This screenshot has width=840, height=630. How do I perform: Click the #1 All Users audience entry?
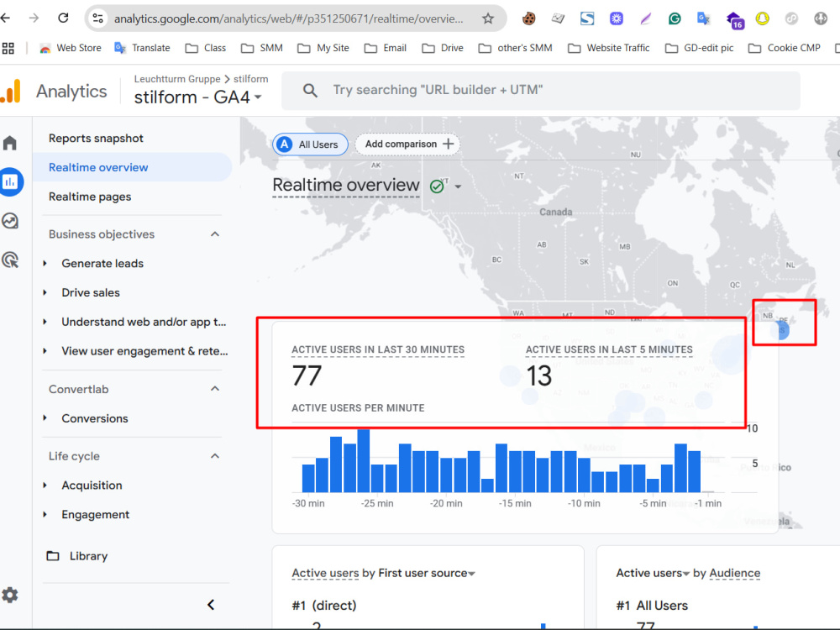tap(652, 606)
